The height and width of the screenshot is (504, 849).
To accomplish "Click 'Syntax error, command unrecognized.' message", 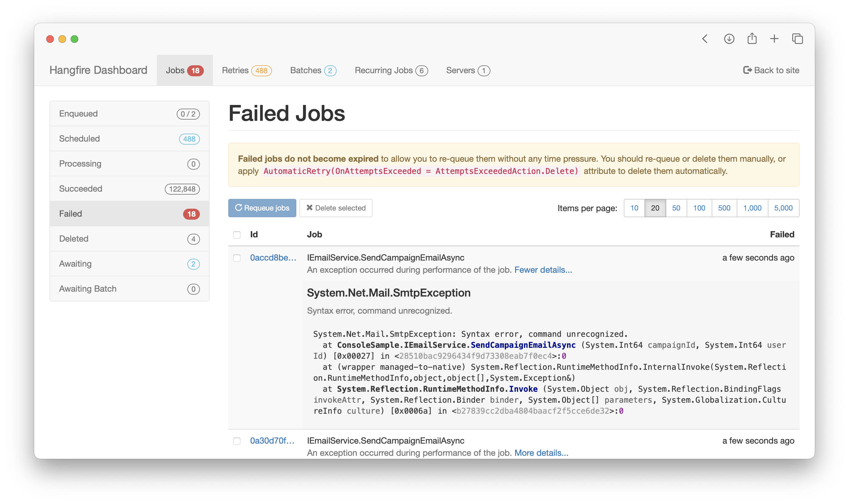I will [379, 311].
